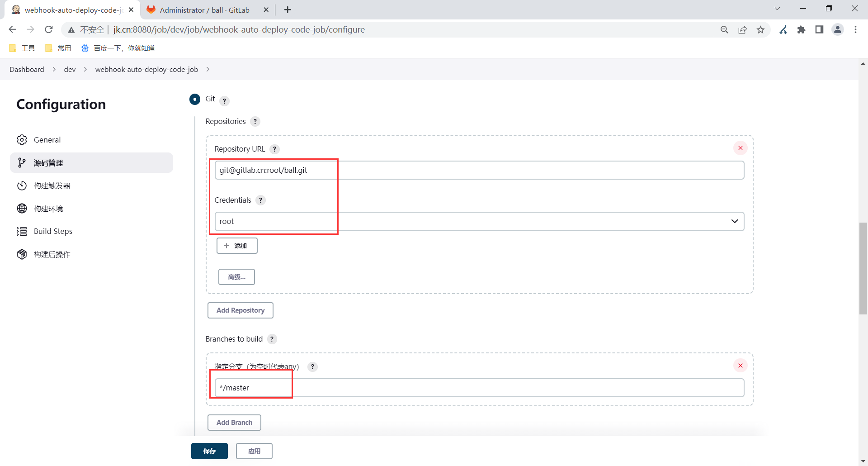Open the 高级... advanced settings
Viewport: 868px width, 466px height.
click(x=236, y=277)
